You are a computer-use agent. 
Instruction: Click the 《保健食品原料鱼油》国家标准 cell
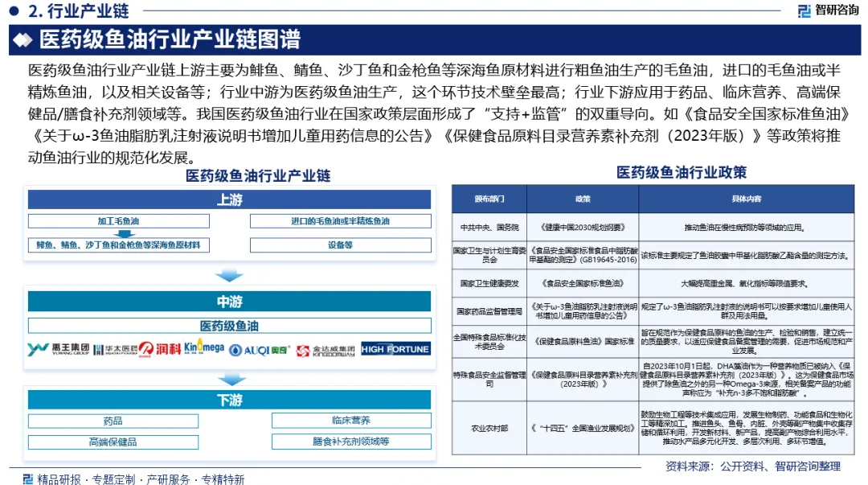[583, 342]
